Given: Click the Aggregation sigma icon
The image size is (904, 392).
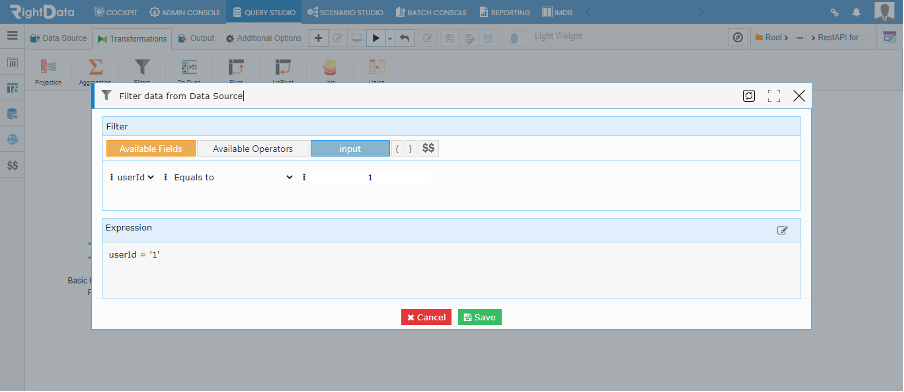Looking at the screenshot, I should (x=95, y=67).
